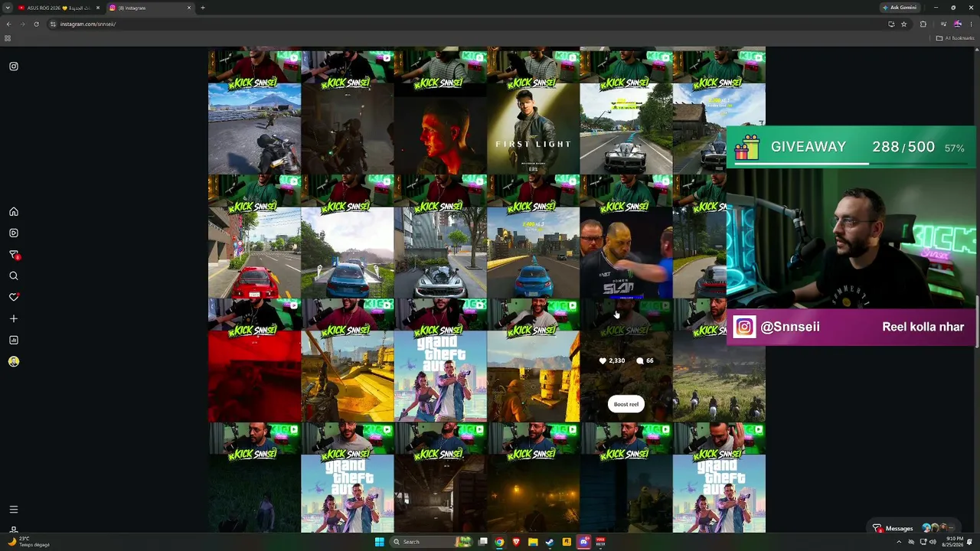Click the Windows taskbar Search box
The image size is (980, 551).
(x=430, y=542)
